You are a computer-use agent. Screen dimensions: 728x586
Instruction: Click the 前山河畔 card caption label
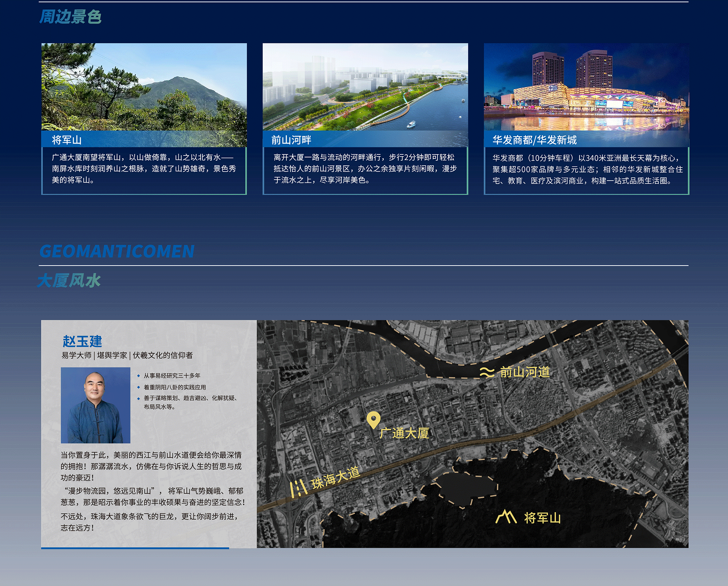point(291,140)
